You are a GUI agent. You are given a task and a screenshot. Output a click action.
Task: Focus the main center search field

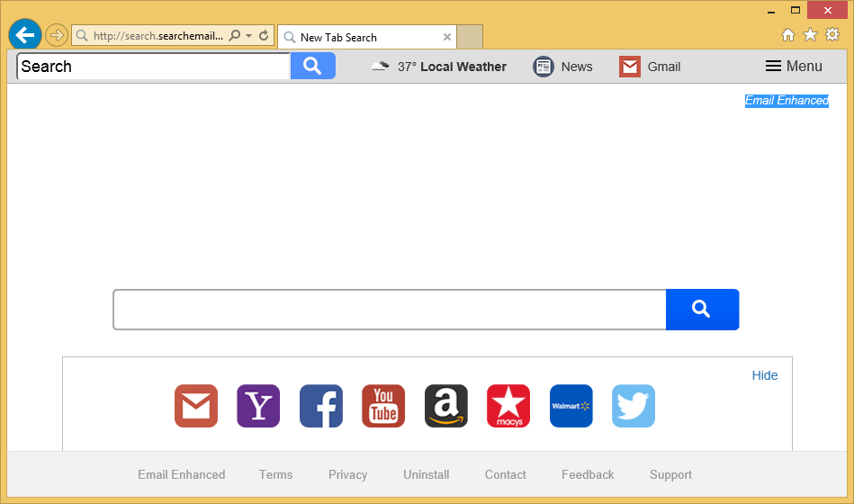point(389,310)
